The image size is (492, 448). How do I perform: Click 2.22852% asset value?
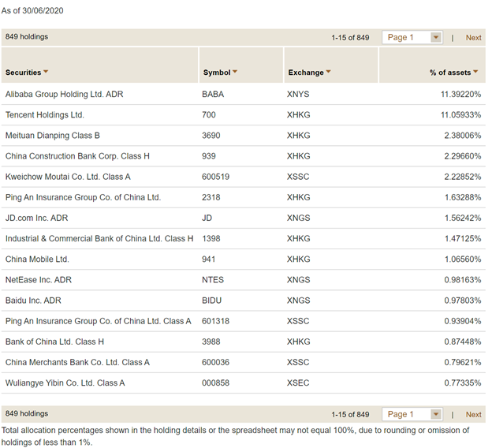click(463, 177)
